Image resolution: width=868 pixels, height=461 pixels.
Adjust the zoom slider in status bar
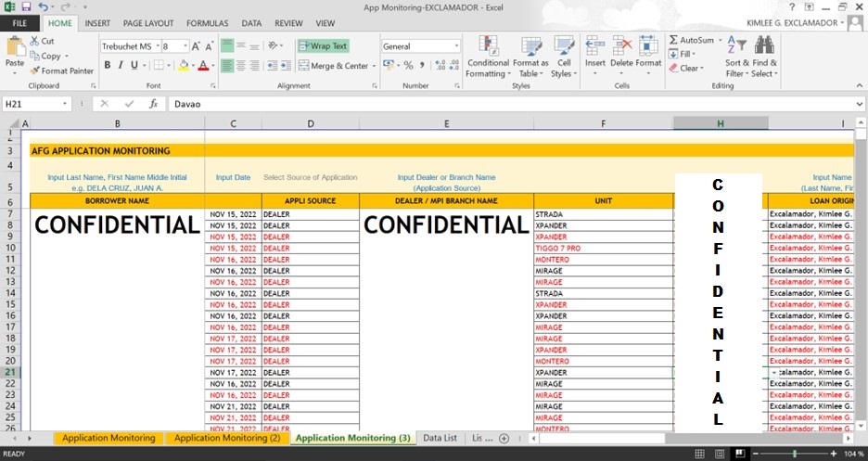794,454
